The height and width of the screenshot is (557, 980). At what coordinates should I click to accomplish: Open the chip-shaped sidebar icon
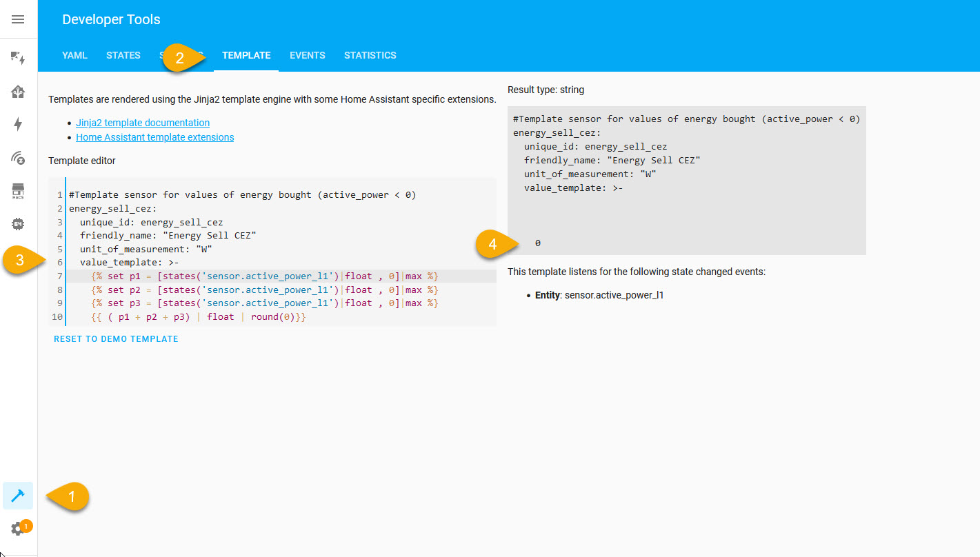[x=18, y=223]
